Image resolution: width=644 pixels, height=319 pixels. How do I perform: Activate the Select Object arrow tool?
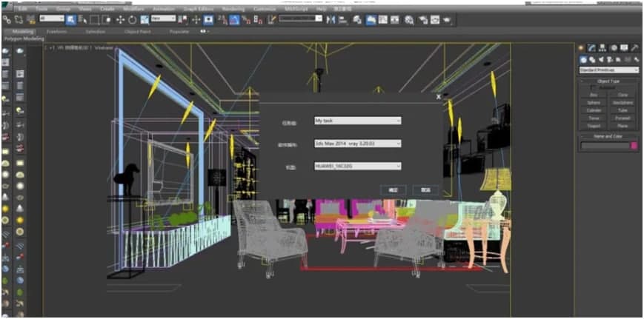click(x=70, y=19)
